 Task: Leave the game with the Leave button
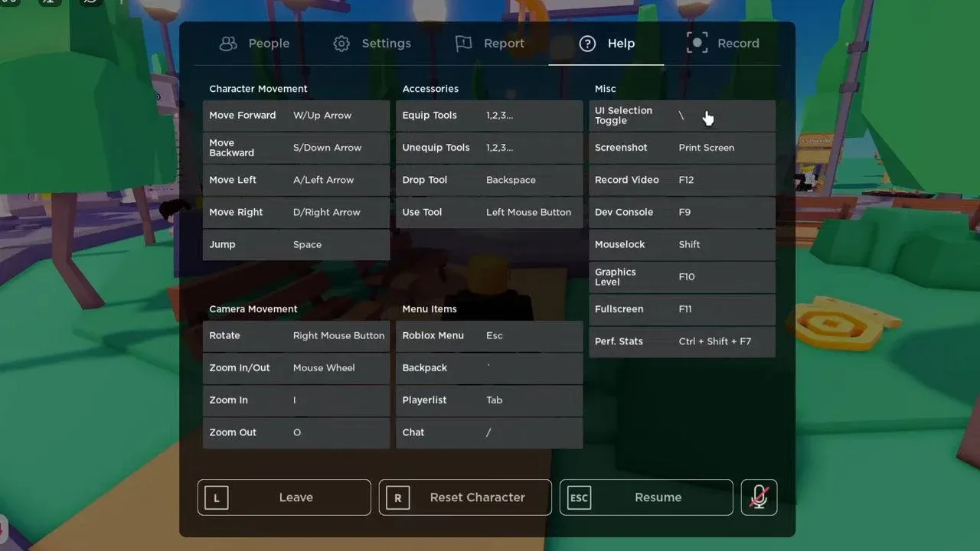pos(284,497)
